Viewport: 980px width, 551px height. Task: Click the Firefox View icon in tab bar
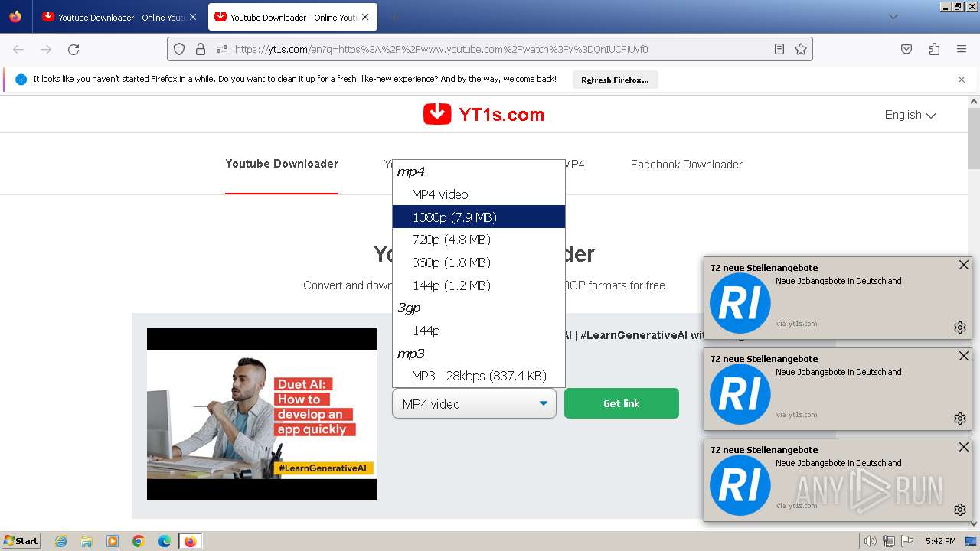click(15, 17)
